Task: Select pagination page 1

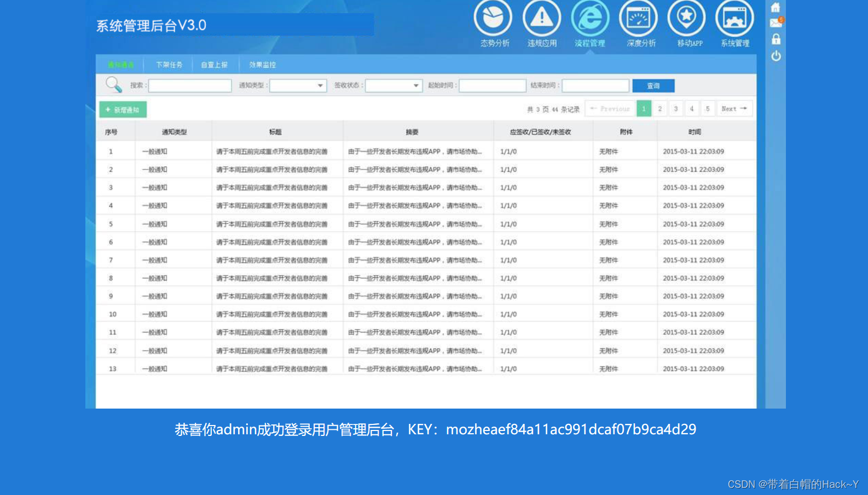Action: pyautogui.click(x=644, y=109)
